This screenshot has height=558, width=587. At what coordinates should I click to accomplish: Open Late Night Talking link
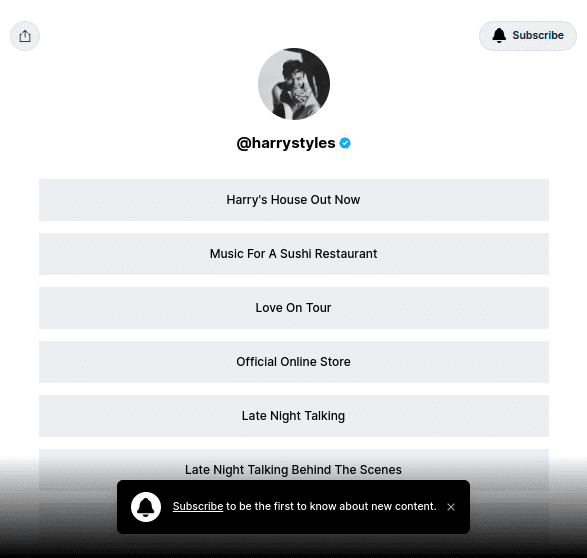[x=294, y=415]
